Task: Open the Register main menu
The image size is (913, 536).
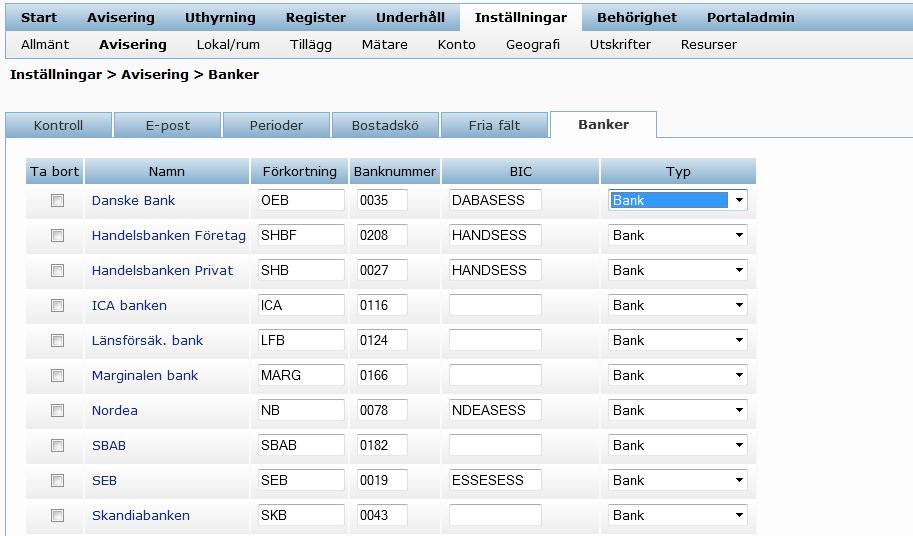Action: (x=316, y=17)
